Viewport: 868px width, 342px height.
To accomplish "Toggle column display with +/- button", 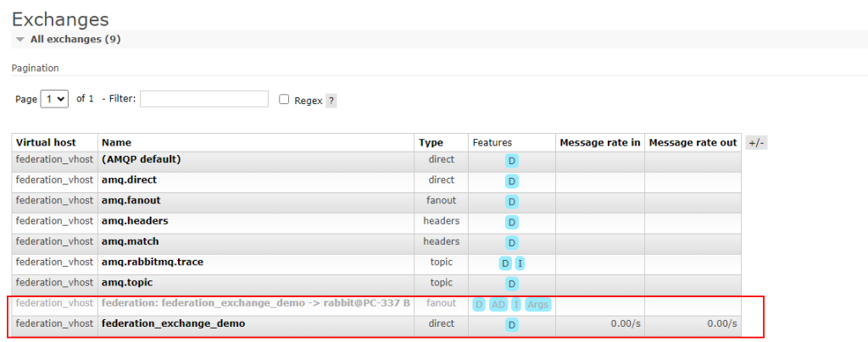I will click(x=756, y=143).
